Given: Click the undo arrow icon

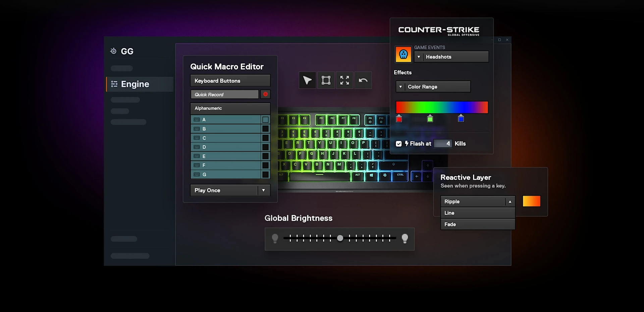Looking at the screenshot, I should (x=363, y=80).
